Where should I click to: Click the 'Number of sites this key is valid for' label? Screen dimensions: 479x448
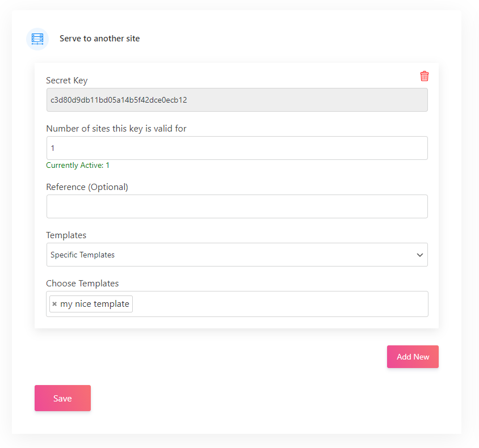pyautogui.click(x=116, y=129)
